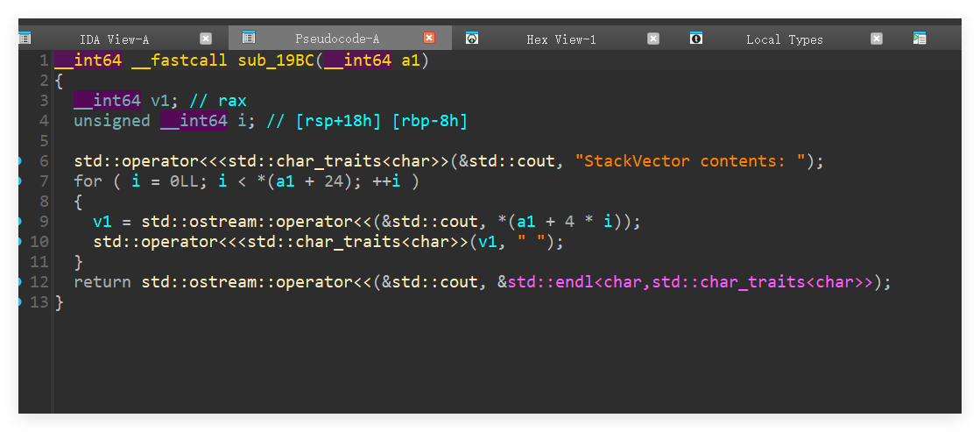980x432 pixels.
Task: Click the __fastcall calling convention keyword
Action: (180, 60)
